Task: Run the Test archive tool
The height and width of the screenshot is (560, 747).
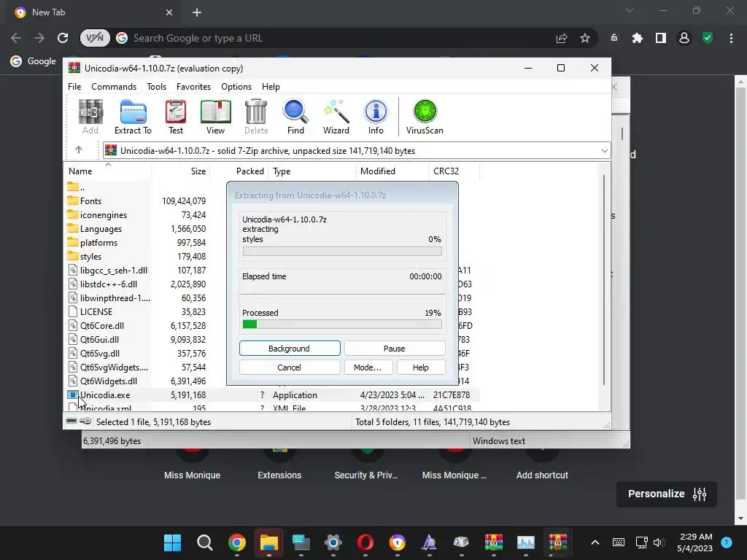Action: coord(175,117)
